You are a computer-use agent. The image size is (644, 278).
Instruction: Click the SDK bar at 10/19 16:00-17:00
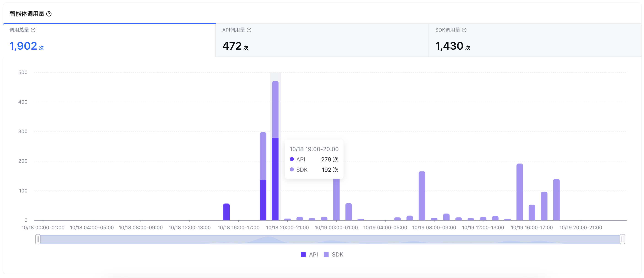(x=532, y=212)
